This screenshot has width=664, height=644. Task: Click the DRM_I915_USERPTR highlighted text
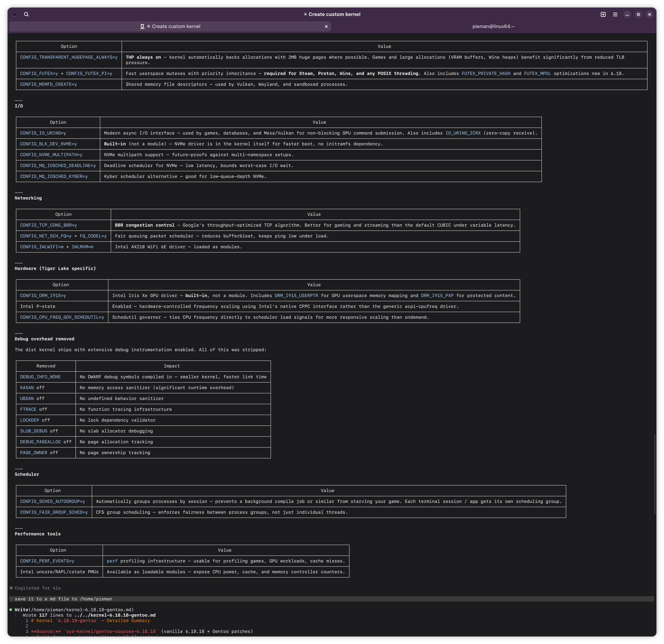tap(296, 296)
